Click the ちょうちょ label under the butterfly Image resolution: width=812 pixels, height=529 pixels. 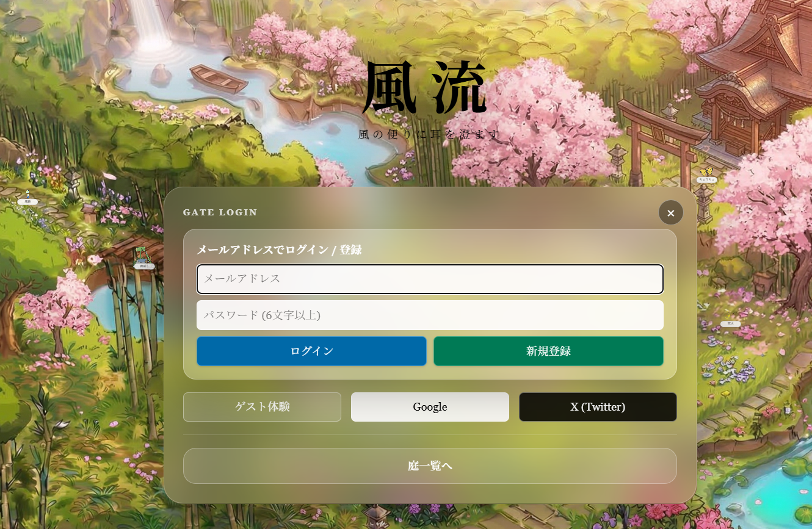[x=706, y=180]
